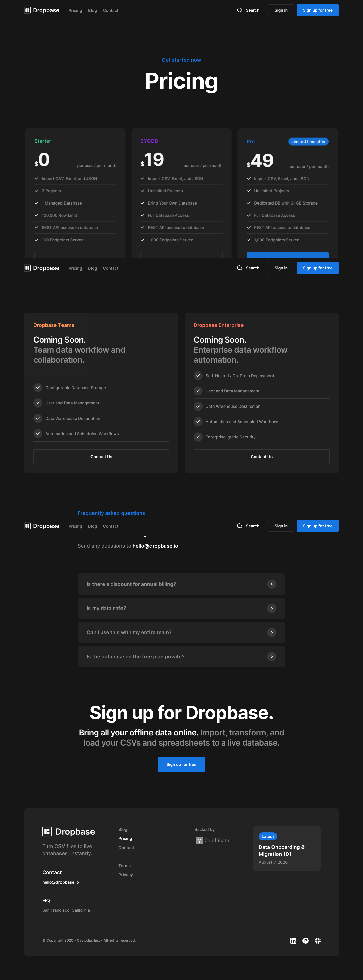Viewport: 363px width, 980px height.
Task: Click the Dropbase logo in the bar above Get started now
Action: click(x=42, y=10)
